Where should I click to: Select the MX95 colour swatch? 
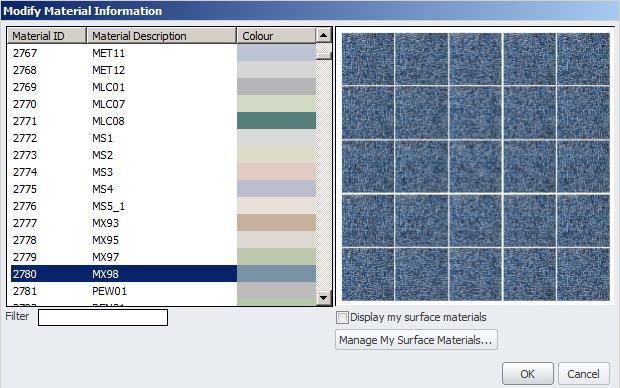click(276, 240)
